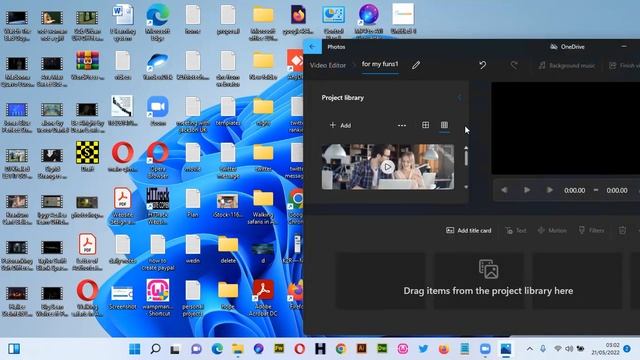Open Task View on the taskbar
The image size is (640, 360).
[176, 349]
